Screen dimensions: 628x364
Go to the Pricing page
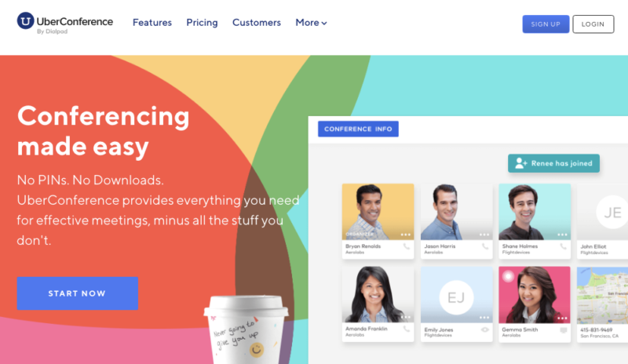click(x=202, y=23)
